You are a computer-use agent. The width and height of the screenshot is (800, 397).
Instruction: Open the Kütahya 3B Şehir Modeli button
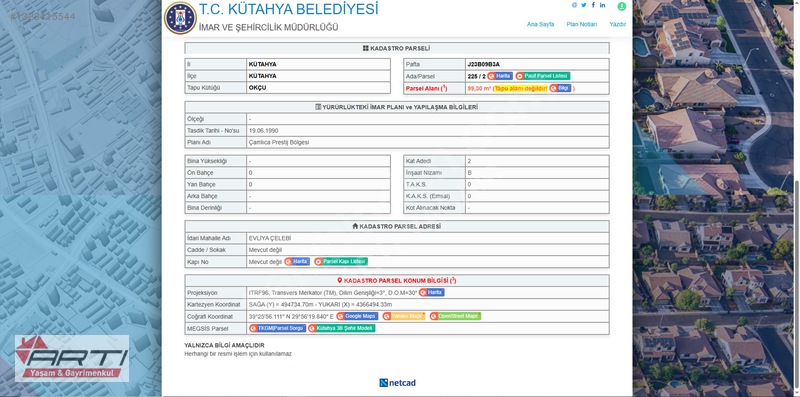341,328
